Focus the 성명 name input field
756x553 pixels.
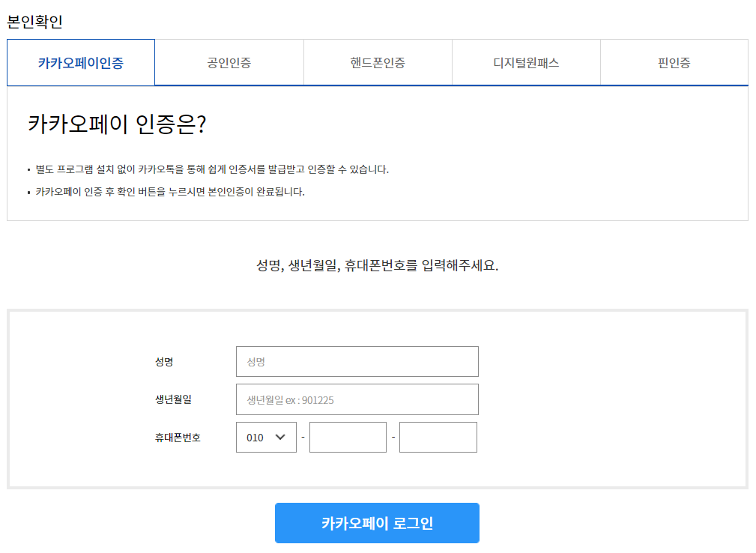357,362
